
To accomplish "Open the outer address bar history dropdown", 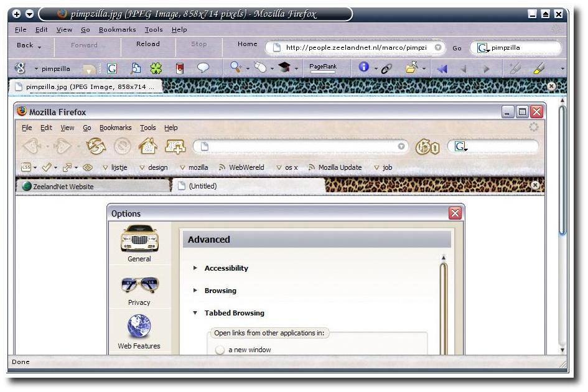I will click(437, 48).
